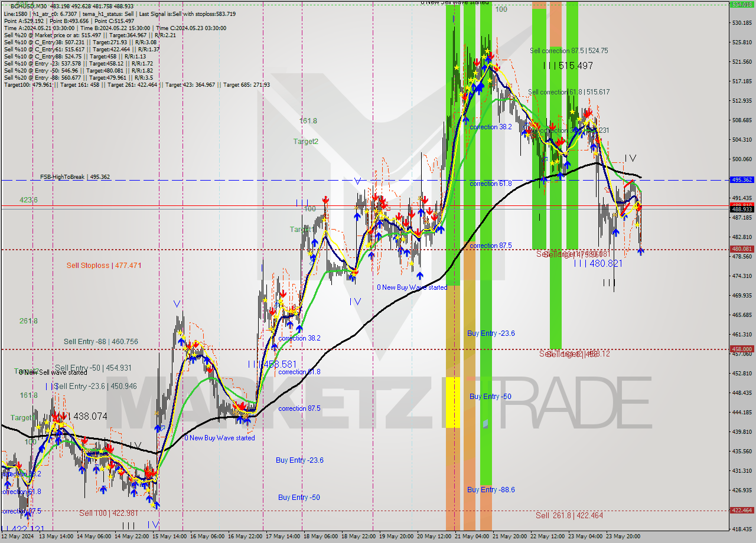Click the 'Sell correction 61.8 | 515.617' label
This screenshot has width=756, height=543.
point(569,92)
